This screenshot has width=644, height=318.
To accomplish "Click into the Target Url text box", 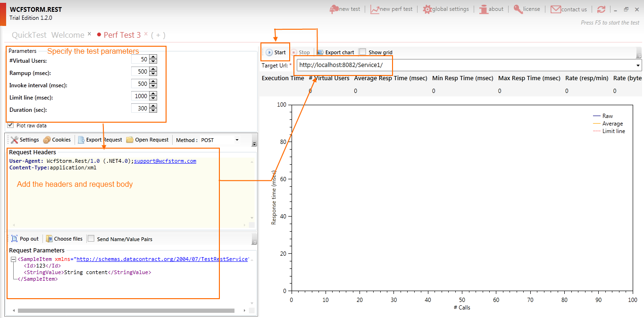I will (x=466, y=65).
